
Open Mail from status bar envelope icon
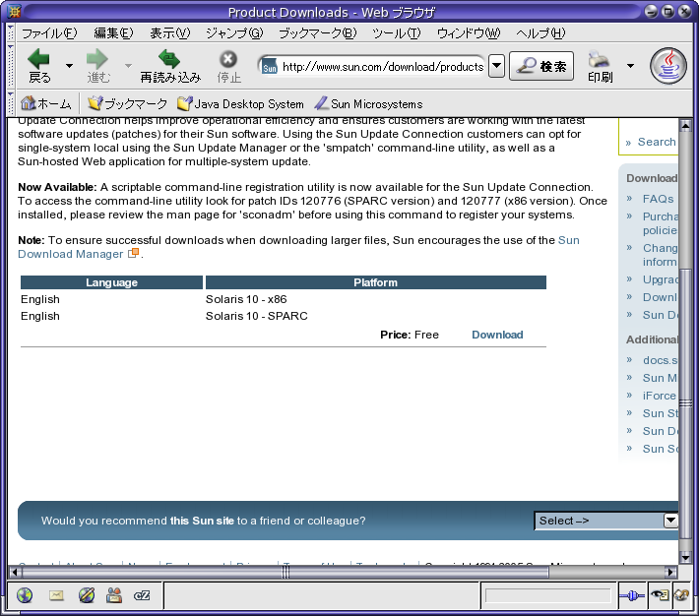[56, 595]
